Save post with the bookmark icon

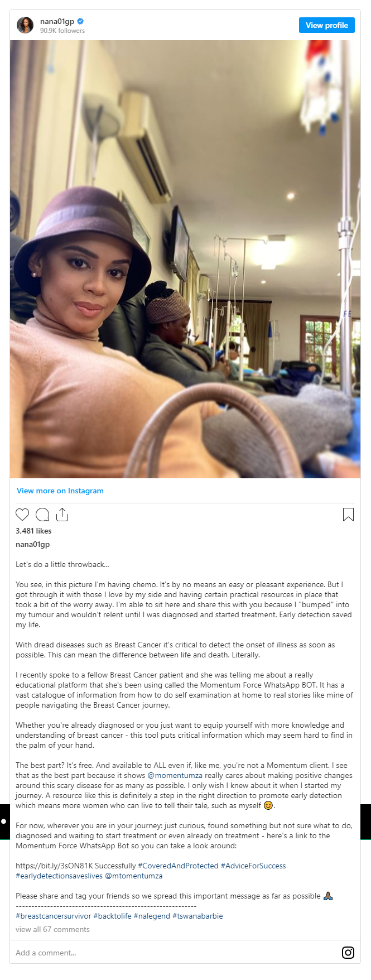point(348,515)
